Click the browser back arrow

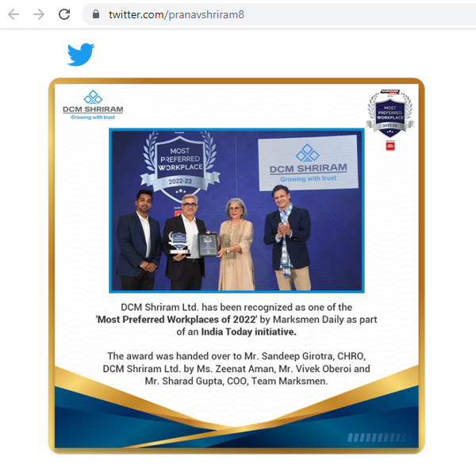tap(13, 14)
